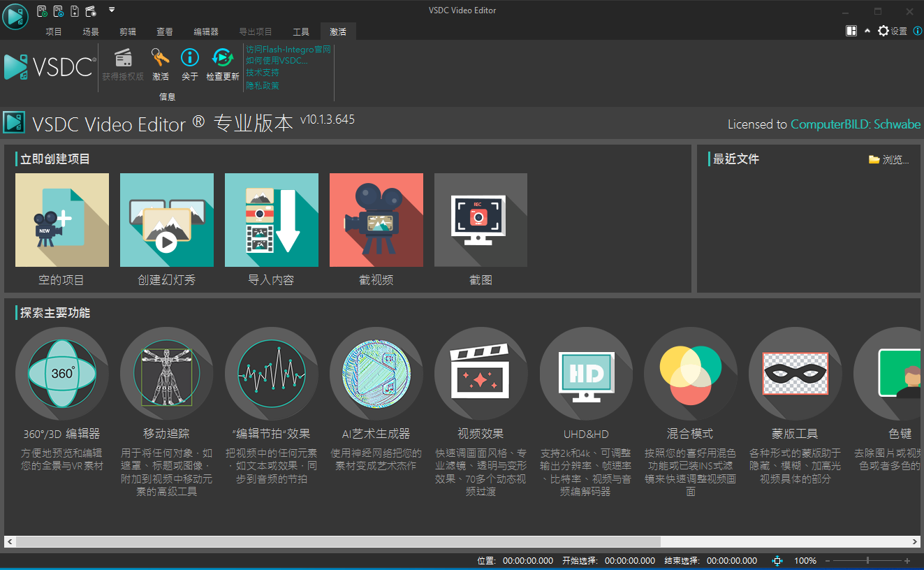Click the version text v10.1.3.645
924x570 pixels.
(x=328, y=119)
